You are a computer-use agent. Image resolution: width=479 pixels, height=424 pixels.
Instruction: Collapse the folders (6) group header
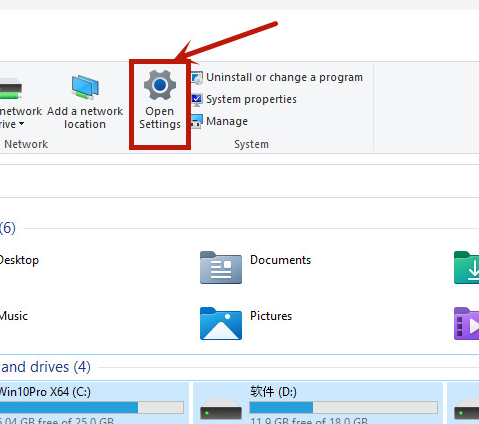pos(8,228)
